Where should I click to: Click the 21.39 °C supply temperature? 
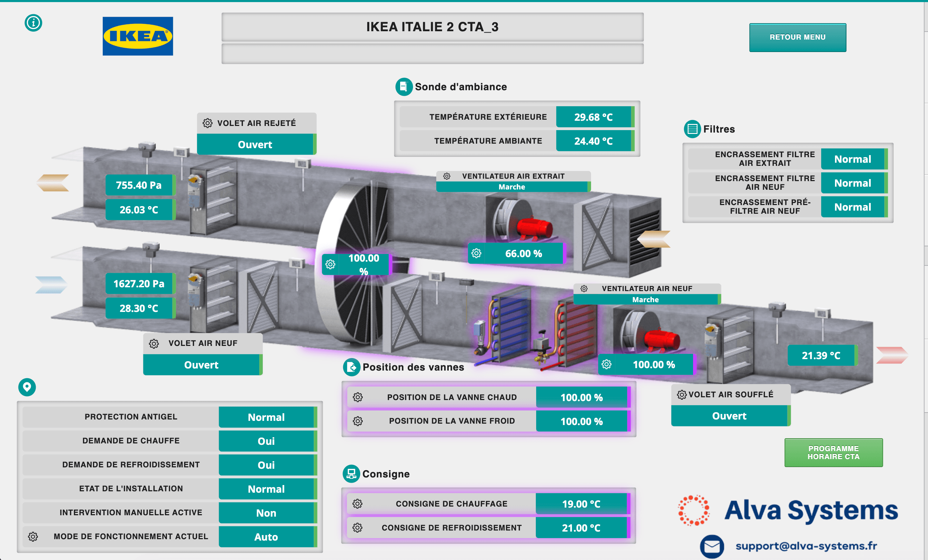822,355
